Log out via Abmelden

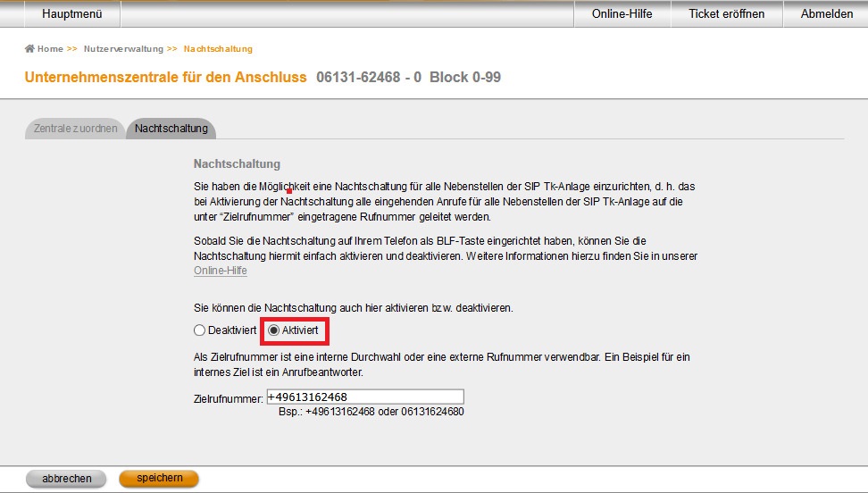click(827, 14)
